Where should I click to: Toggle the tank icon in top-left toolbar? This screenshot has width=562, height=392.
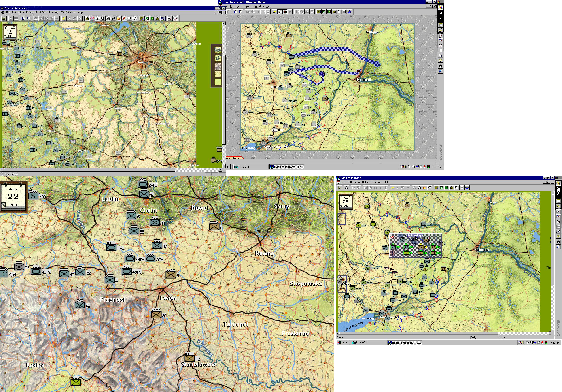tap(108, 18)
